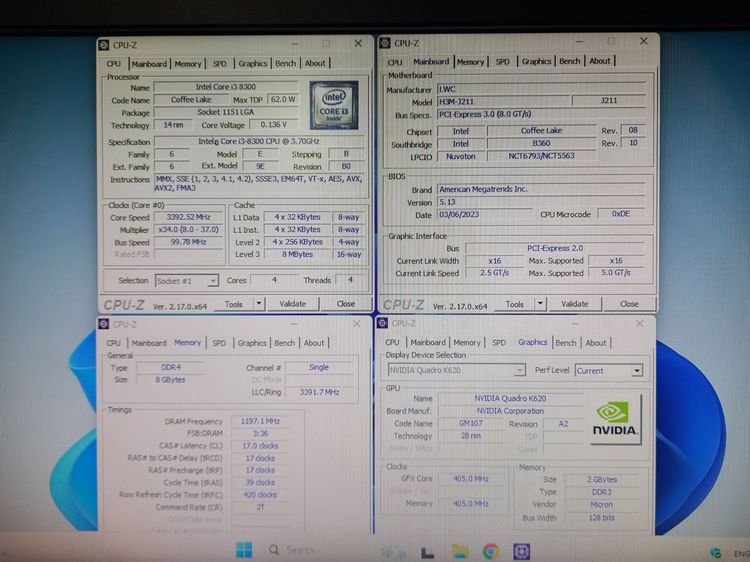The height and width of the screenshot is (562, 750).
Task: Click the Southbridge value B360
Action: tap(541, 143)
